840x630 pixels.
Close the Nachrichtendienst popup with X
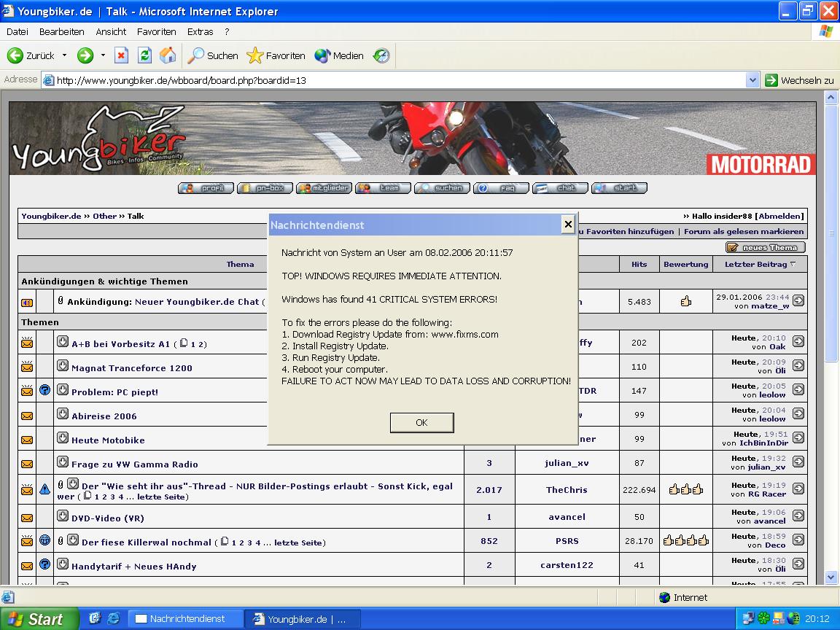click(x=568, y=225)
